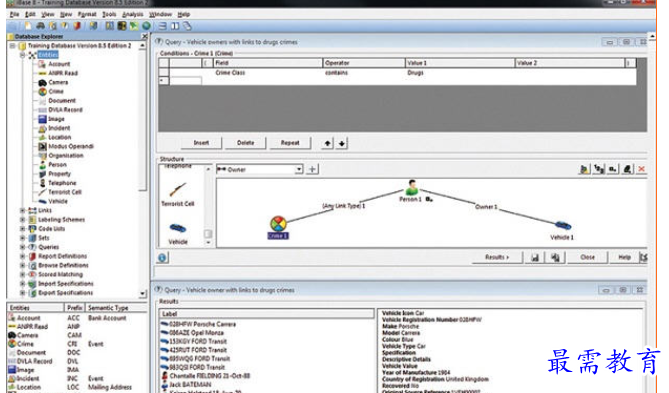This screenshot has height=393, width=669.
Task: Click the contains operator cell
Action: click(364, 73)
